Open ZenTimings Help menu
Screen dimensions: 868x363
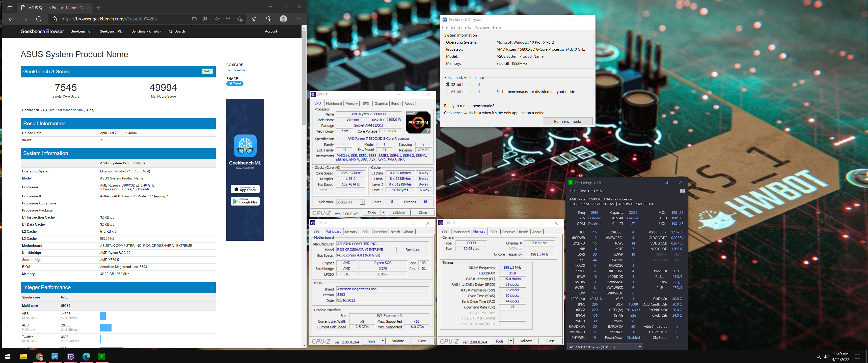[x=598, y=191]
